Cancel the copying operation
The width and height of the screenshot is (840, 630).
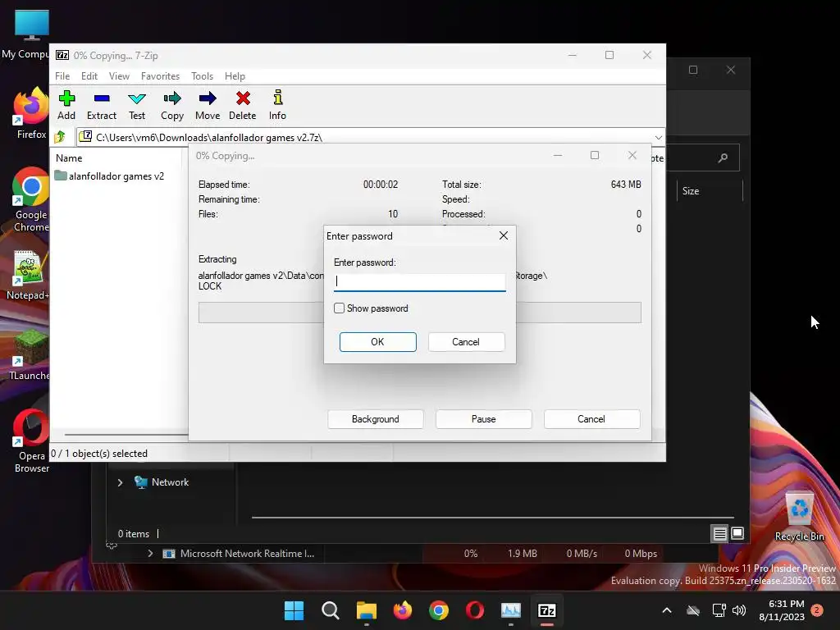coord(591,419)
